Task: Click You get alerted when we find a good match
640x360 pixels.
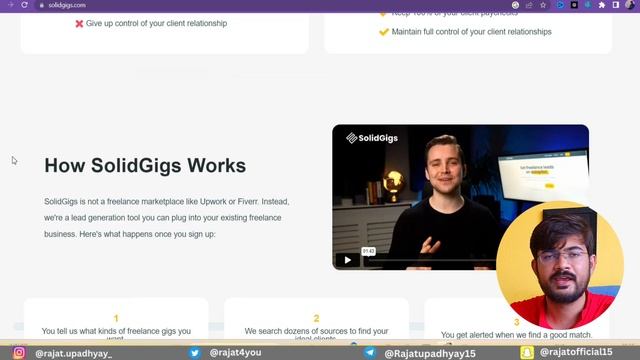Action: coord(516,335)
